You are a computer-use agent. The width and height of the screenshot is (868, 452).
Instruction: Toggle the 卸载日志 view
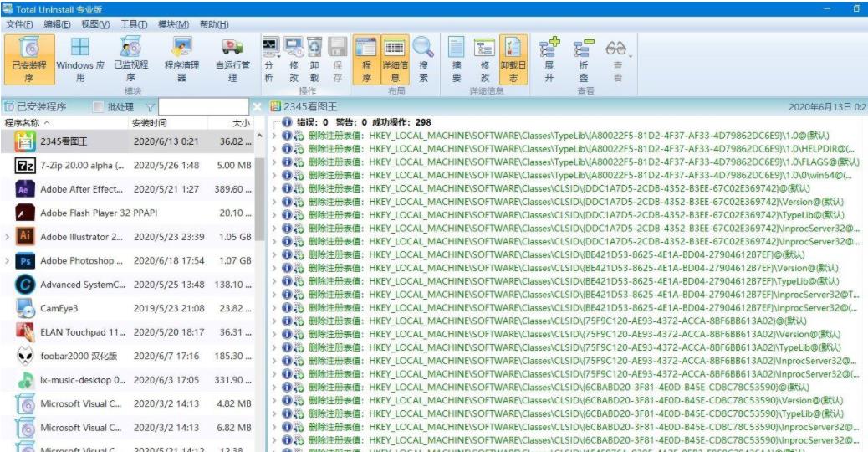point(513,59)
